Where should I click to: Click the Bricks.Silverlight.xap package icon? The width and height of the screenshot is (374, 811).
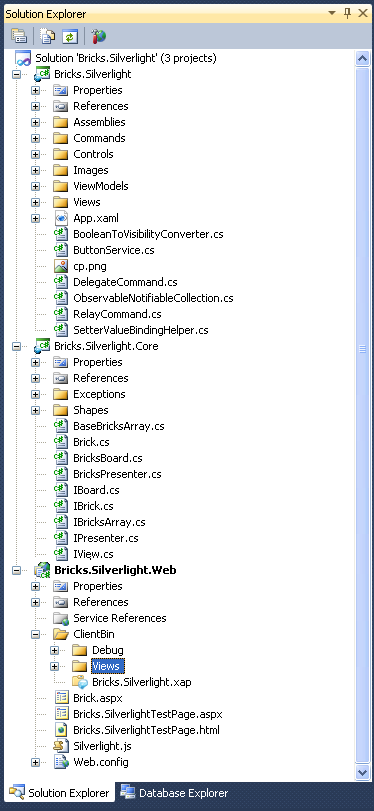80,682
